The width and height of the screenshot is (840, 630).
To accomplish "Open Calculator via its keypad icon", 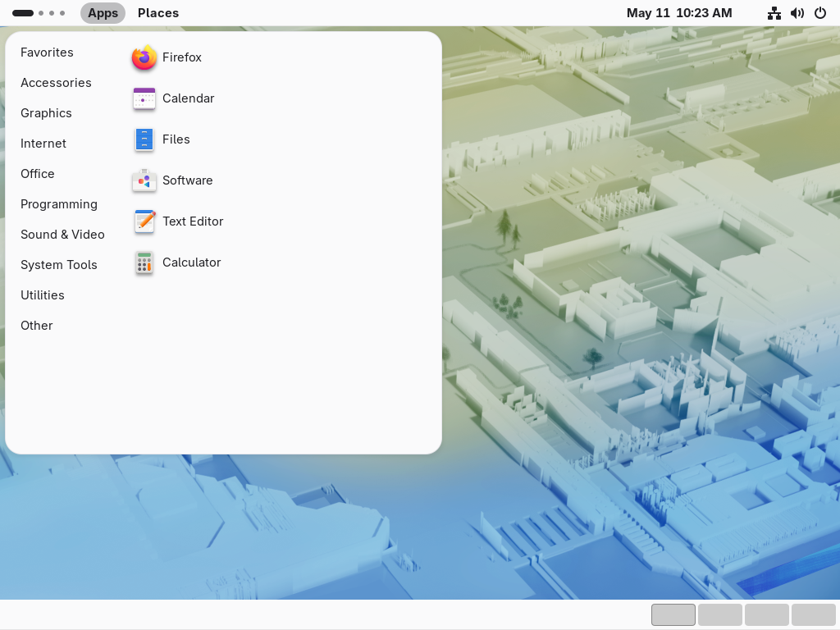I will pyautogui.click(x=144, y=262).
